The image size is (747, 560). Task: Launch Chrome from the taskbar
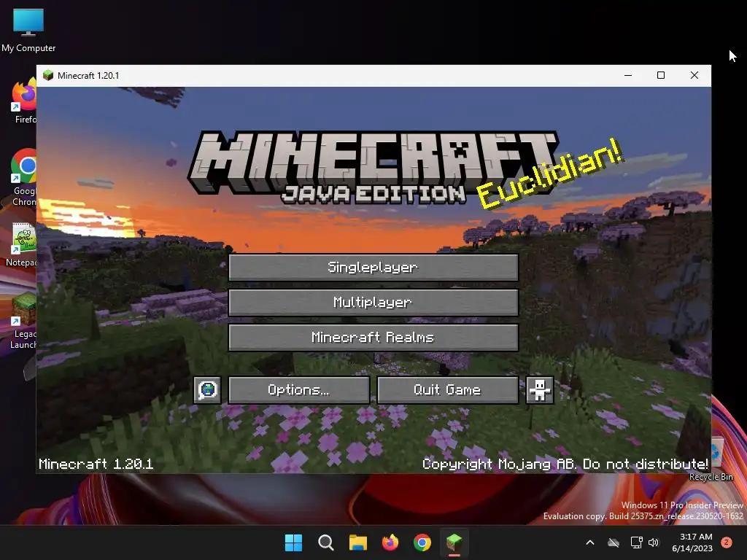[422, 542]
